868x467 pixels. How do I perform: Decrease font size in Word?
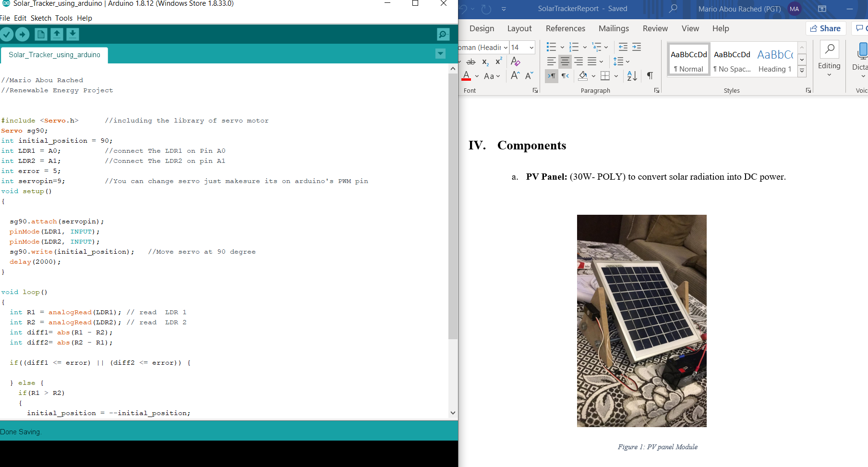click(x=529, y=75)
